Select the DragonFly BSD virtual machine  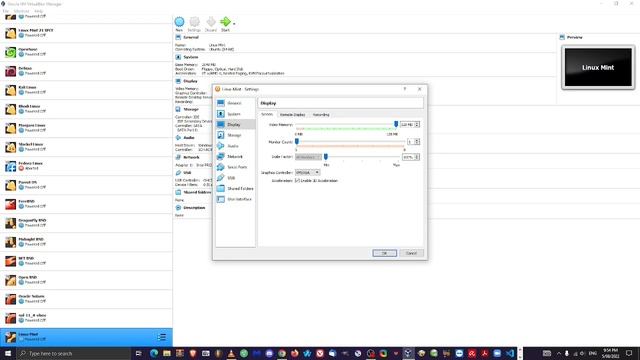(86, 223)
